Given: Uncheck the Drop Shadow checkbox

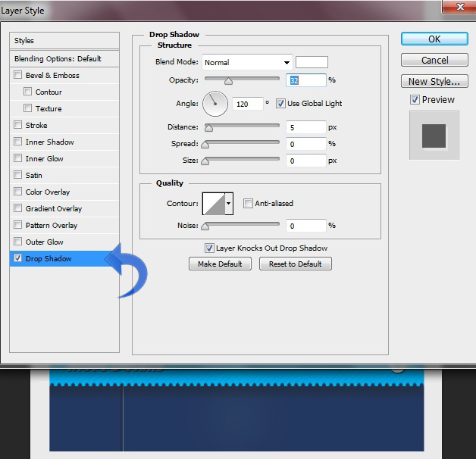Looking at the screenshot, I should pyautogui.click(x=18, y=258).
